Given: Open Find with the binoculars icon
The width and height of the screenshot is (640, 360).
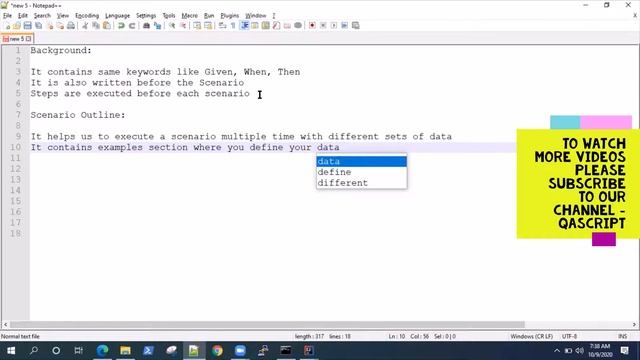Looking at the screenshot, I should tap(146, 26).
